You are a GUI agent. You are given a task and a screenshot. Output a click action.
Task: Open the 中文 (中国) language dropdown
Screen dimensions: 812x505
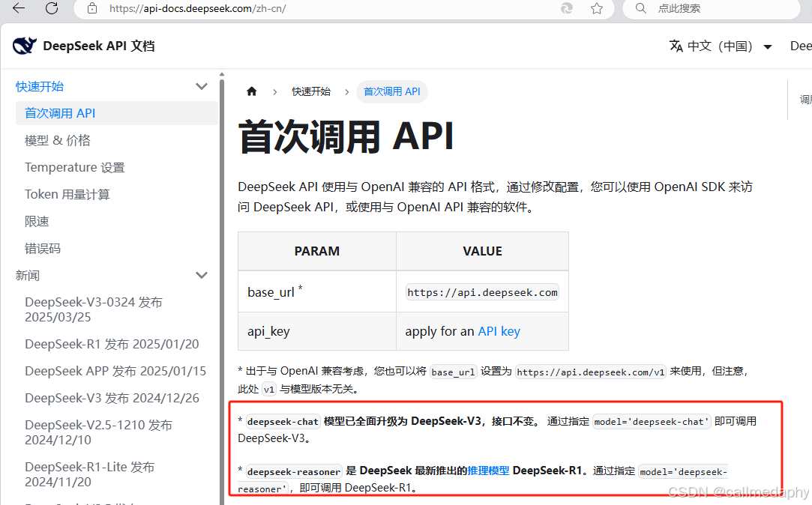[x=721, y=46]
